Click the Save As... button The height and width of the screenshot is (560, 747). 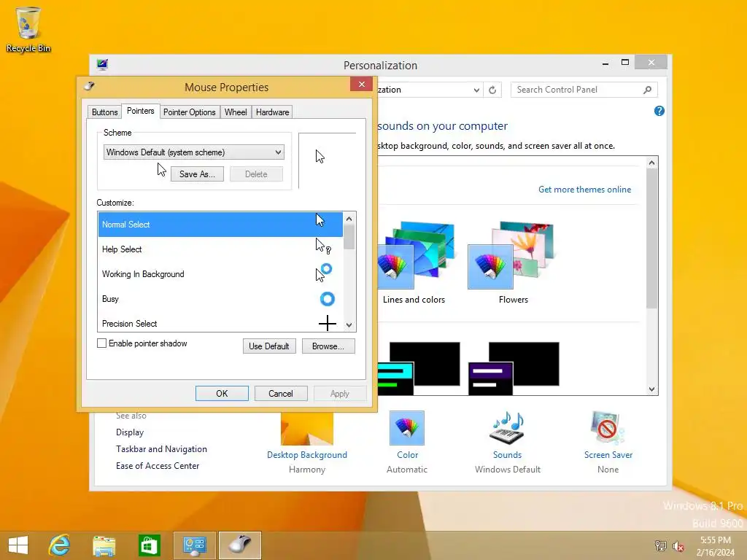(197, 174)
